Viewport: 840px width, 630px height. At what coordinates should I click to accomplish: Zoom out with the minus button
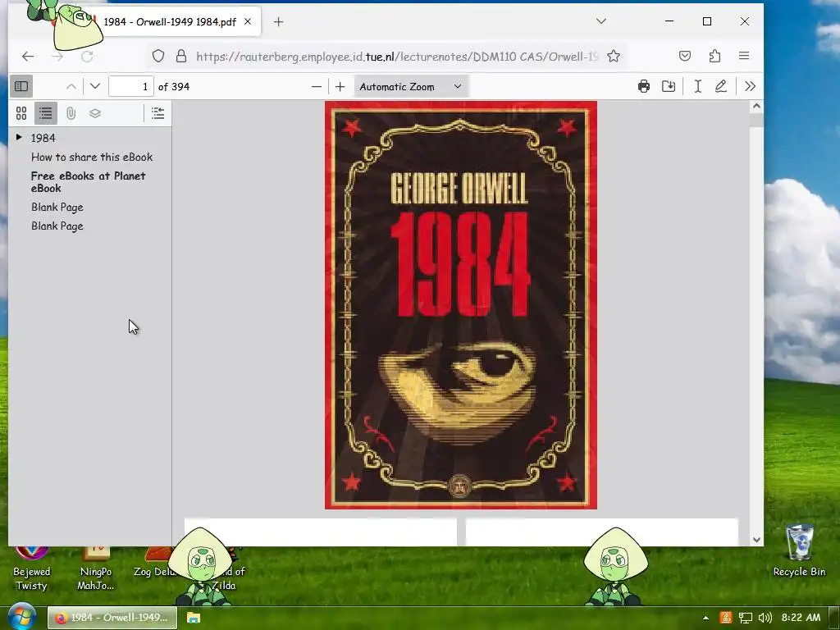click(x=317, y=86)
